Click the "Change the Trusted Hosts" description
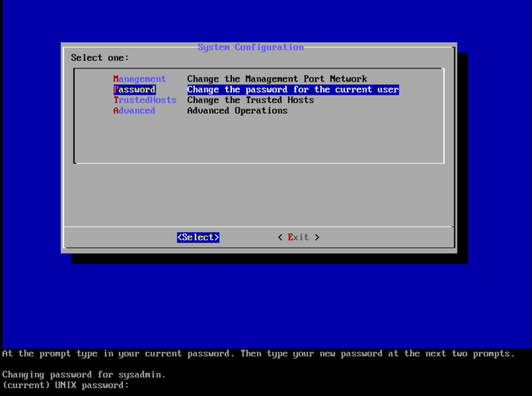The height and width of the screenshot is (396, 532). tap(250, 100)
